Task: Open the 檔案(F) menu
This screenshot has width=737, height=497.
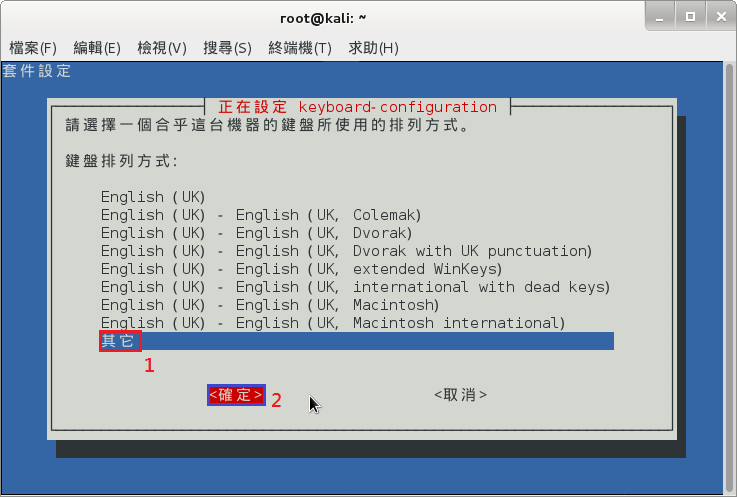Action: [x=33, y=48]
